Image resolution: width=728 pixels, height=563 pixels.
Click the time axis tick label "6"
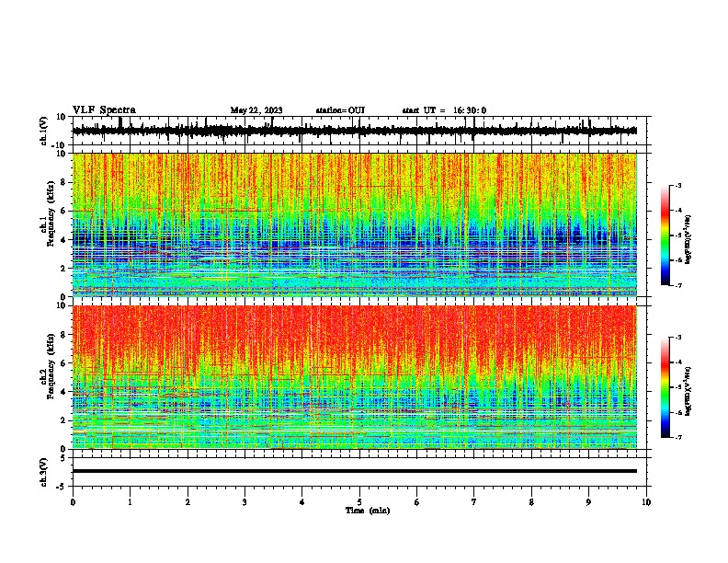click(417, 502)
